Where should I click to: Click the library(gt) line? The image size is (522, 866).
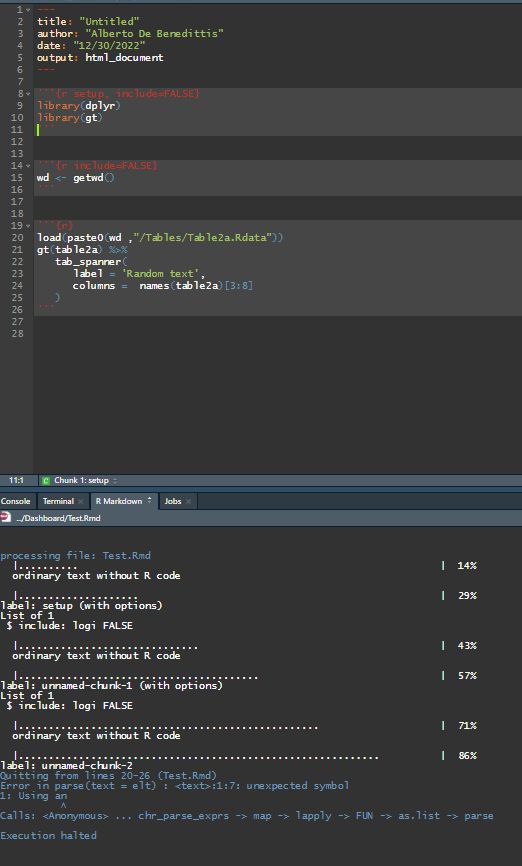point(70,118)
